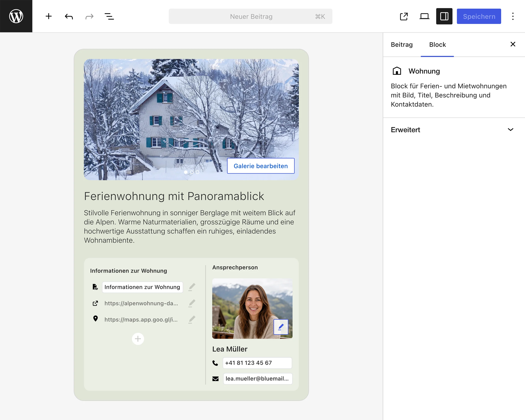
Task: Click the Speichern button
Action: [x=479, y=16]
